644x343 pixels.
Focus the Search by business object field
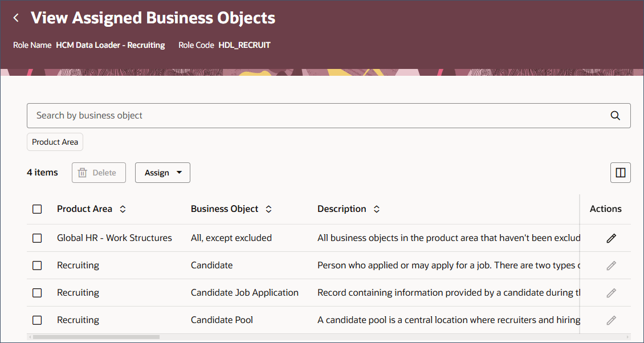[313, 116]
